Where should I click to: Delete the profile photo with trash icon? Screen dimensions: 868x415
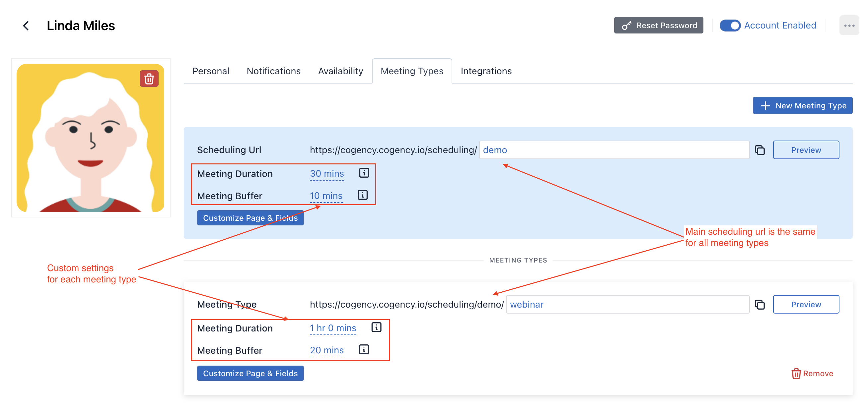149,79
